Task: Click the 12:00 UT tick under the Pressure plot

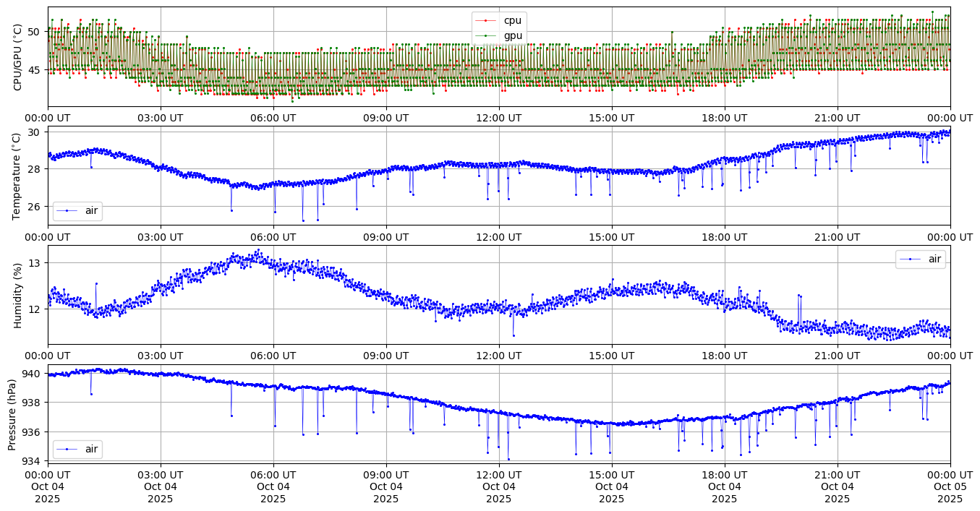Action: pos(498,475)
